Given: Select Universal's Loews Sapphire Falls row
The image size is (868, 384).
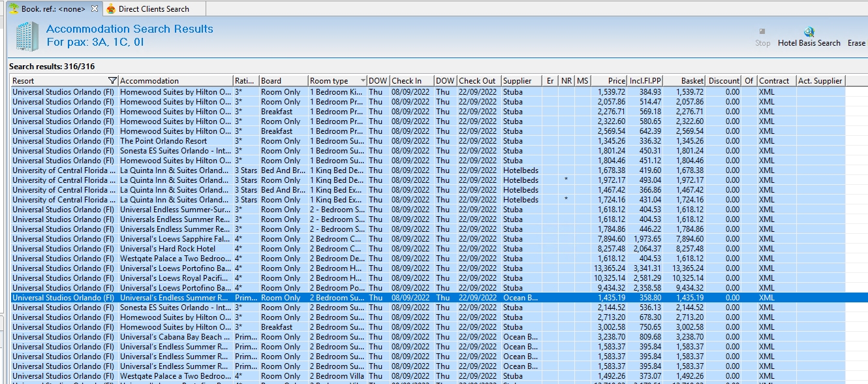Looking at the screenshot, I should point(428,239).
